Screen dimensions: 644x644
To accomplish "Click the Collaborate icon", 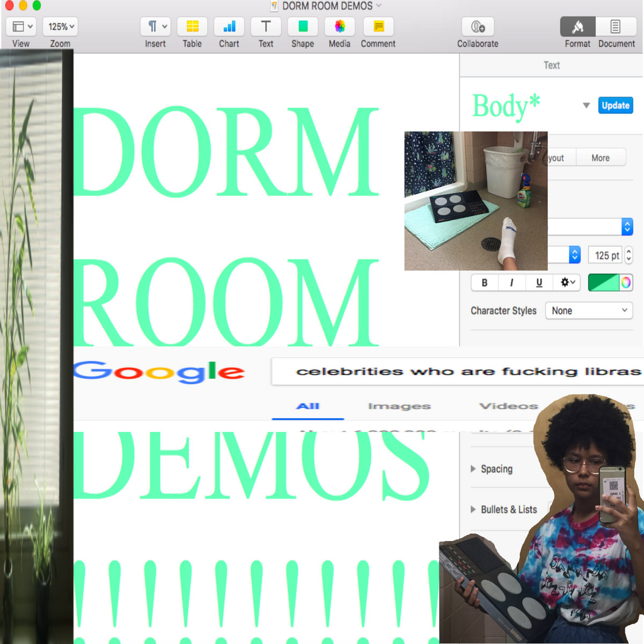I will click(x=478, y=26).
